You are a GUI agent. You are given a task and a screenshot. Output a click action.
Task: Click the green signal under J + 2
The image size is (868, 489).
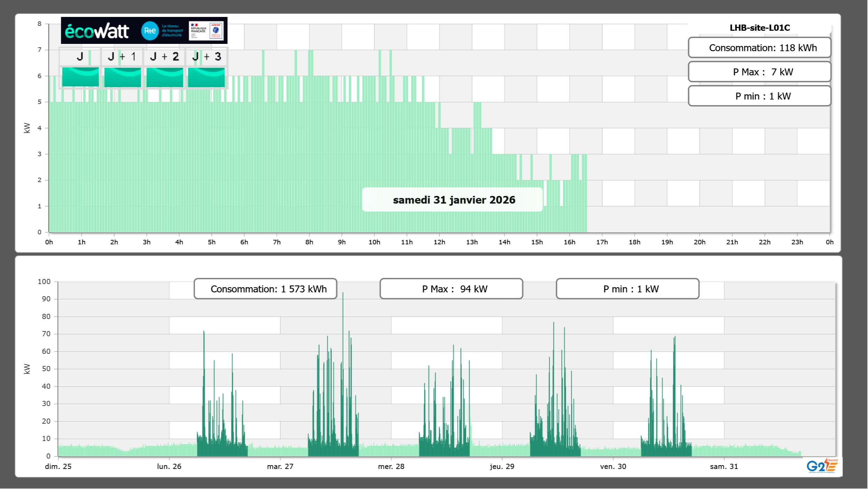tap(165, 77)
